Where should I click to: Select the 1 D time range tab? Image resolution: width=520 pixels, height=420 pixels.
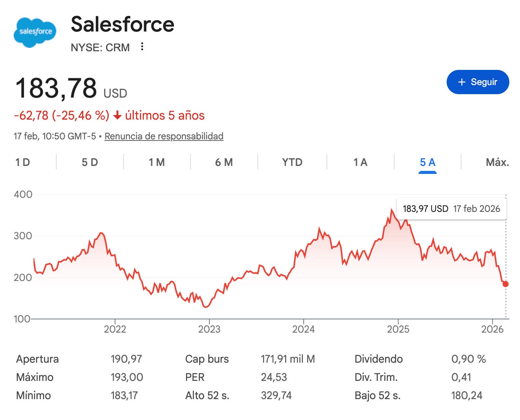[x=22, y=163]
